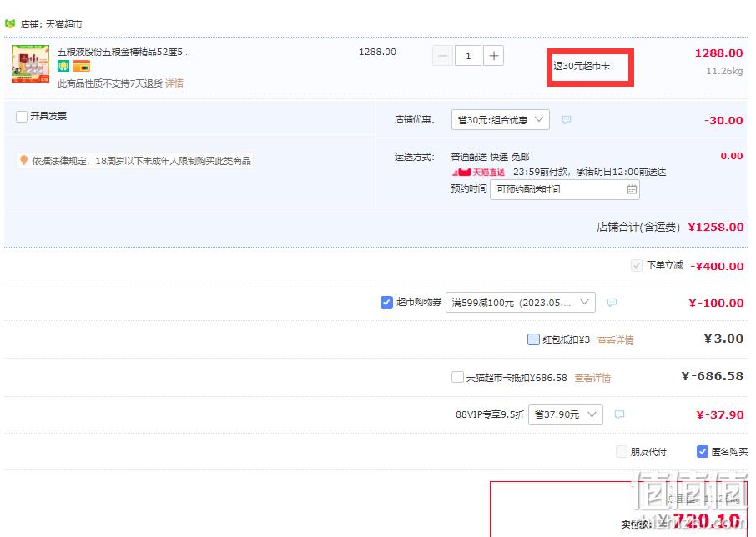Check the 天猫超市卡抵扣 checkbox
The height and width of the screenshot is (537, 756).
coord(457,377)
